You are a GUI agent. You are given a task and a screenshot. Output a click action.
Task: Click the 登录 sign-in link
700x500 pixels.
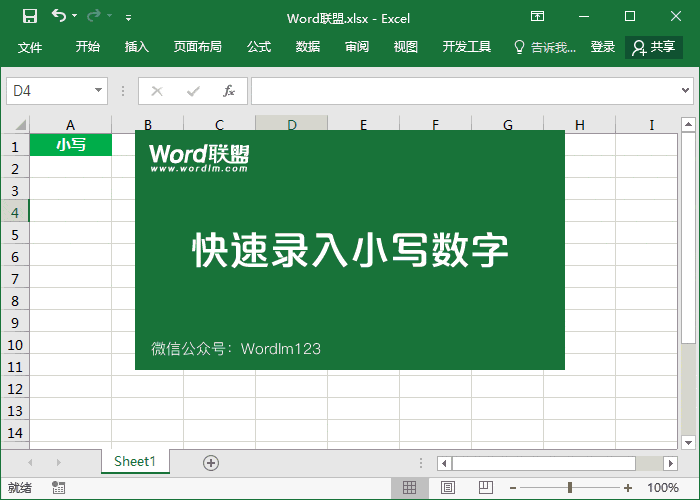tap(603, 46)
